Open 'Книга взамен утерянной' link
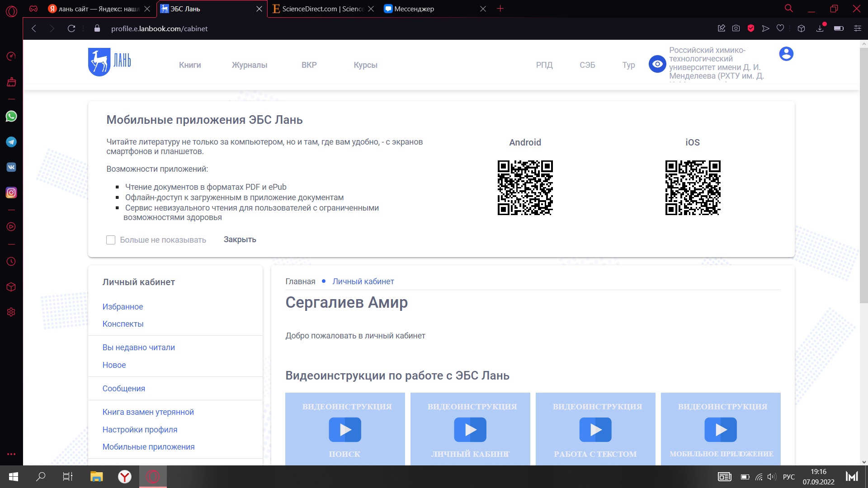Screen dimensions: 868x488 (148, 412)
